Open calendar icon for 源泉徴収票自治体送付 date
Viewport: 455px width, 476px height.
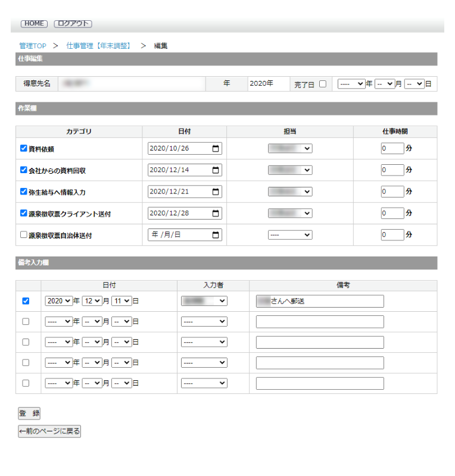click(x=216, y=234)
